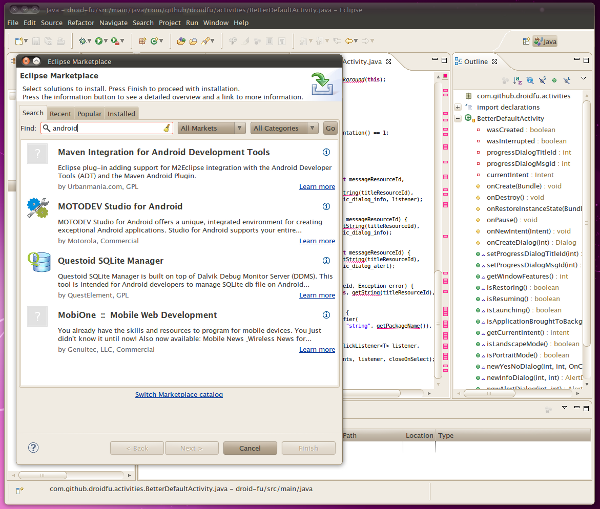
Task: Switch to the Recent tab
Action: click(60, 114)
